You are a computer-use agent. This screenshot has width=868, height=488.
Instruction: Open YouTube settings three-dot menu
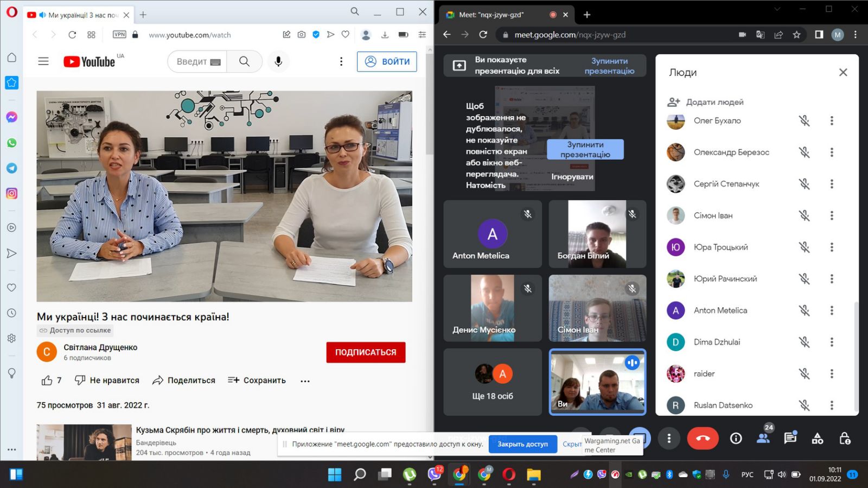point(341,61)
